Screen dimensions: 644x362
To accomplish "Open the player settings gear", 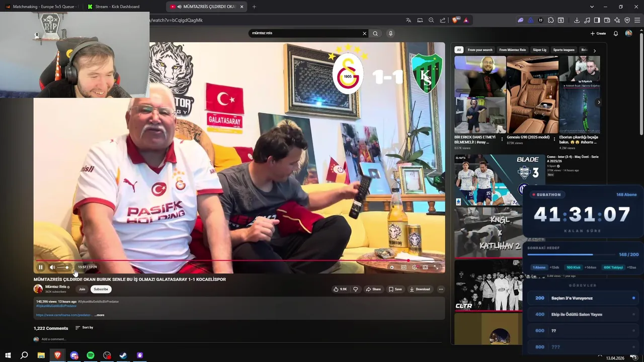I will 415,267.
